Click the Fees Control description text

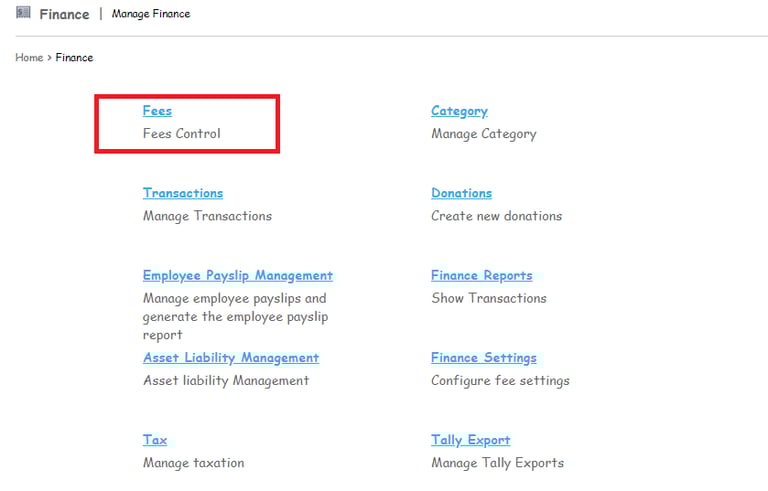point(181,134)
